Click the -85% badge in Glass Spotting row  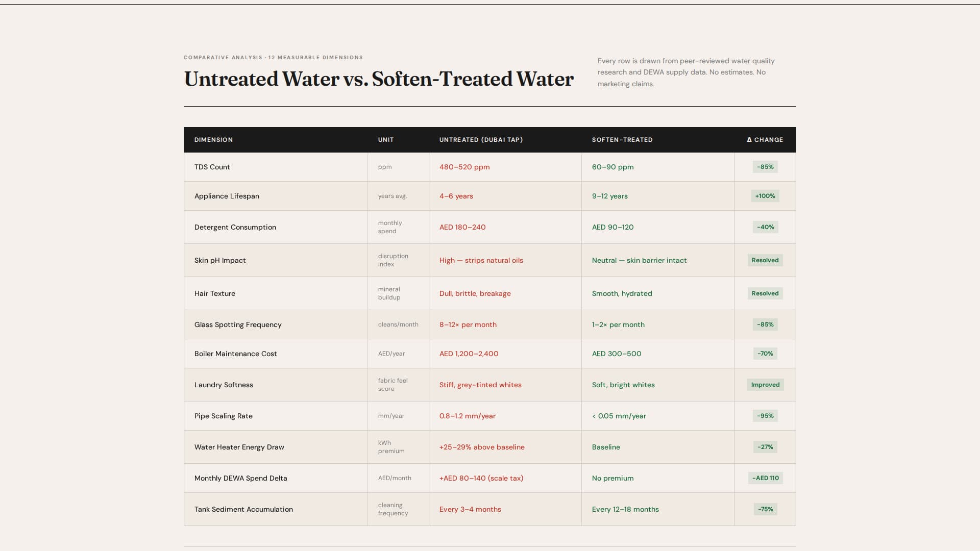click(765, 324)
